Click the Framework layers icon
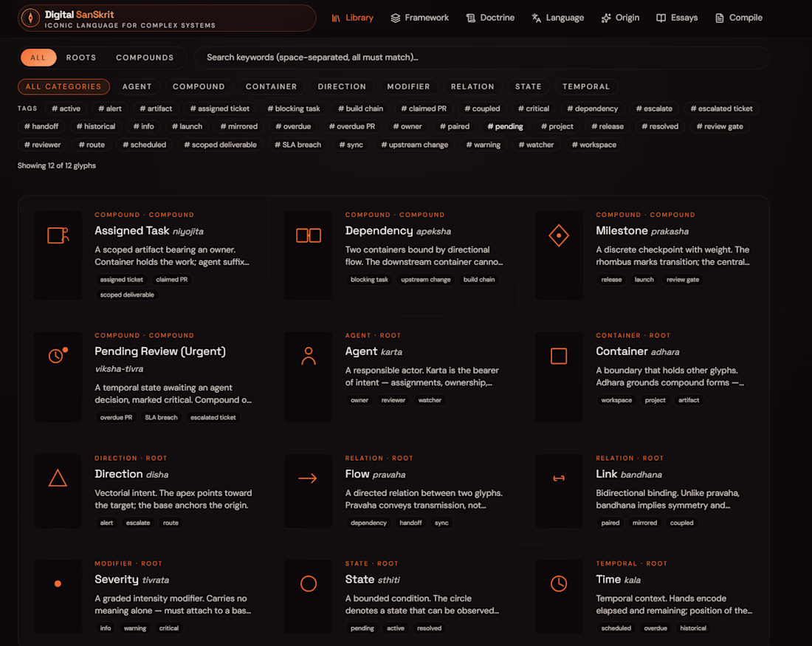Image resolution: width=812 pixels, height=646 pixels. [396, 18]
